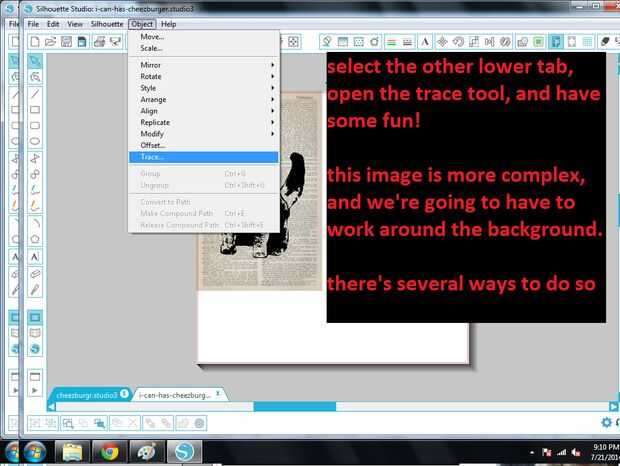Open the Grid settings panel icon

tap(588, 42)
